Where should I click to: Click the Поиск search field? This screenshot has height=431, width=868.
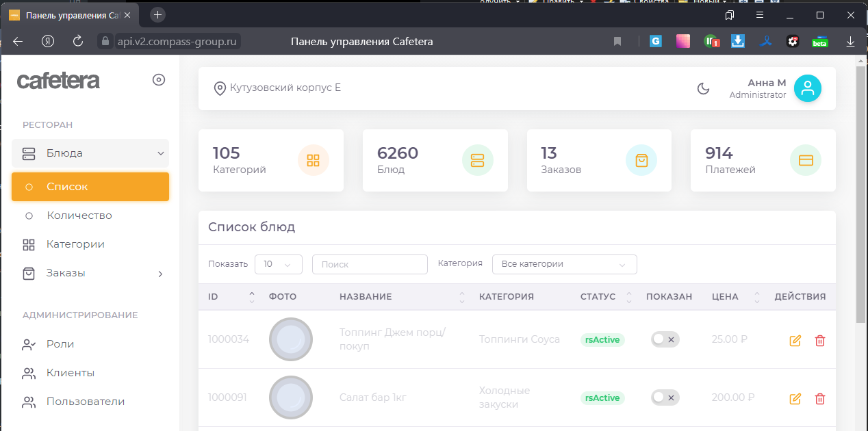370,264
